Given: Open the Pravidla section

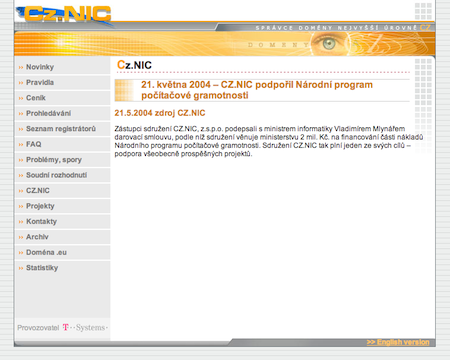Looking at the screenshot, I should click(40, 82).
